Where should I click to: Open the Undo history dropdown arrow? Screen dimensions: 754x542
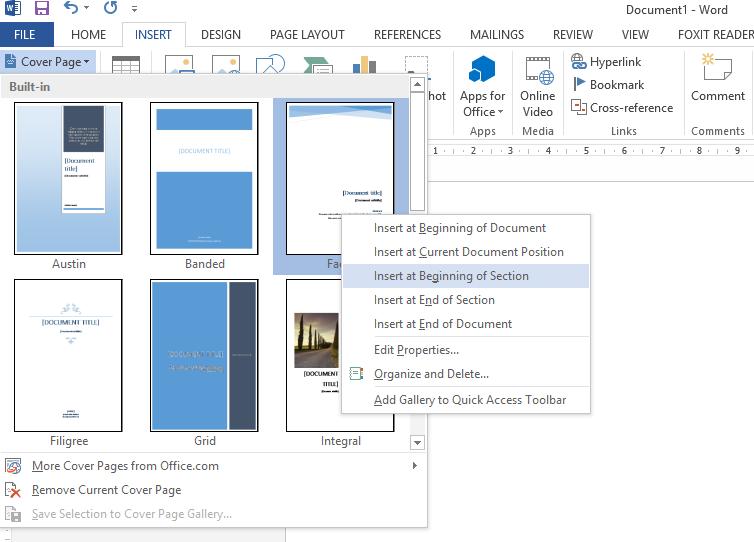(x=87, y=8)
